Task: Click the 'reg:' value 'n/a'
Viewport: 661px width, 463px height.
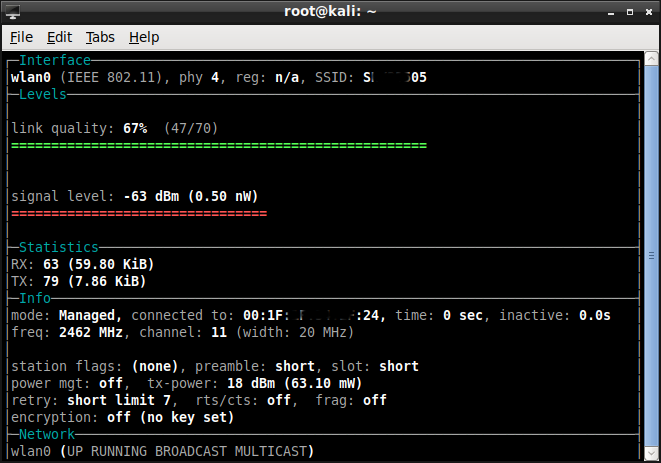Action: click(x=287, y=78)
